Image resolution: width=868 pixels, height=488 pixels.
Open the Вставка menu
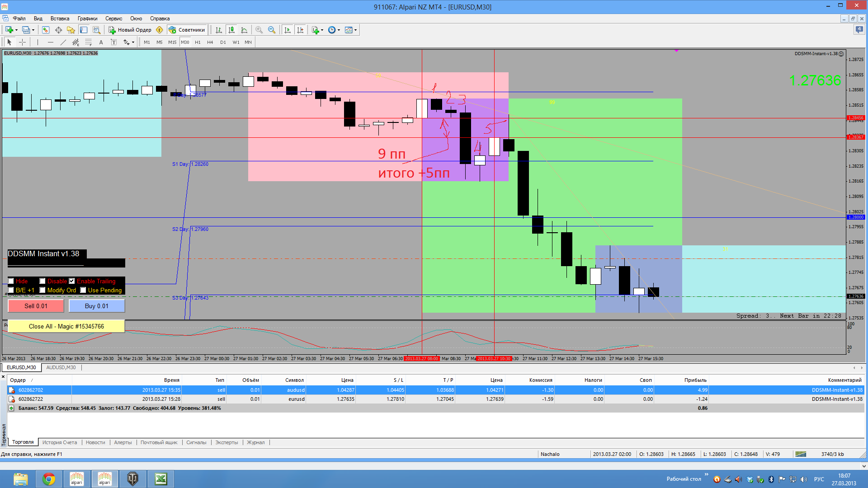pos(60,19)
